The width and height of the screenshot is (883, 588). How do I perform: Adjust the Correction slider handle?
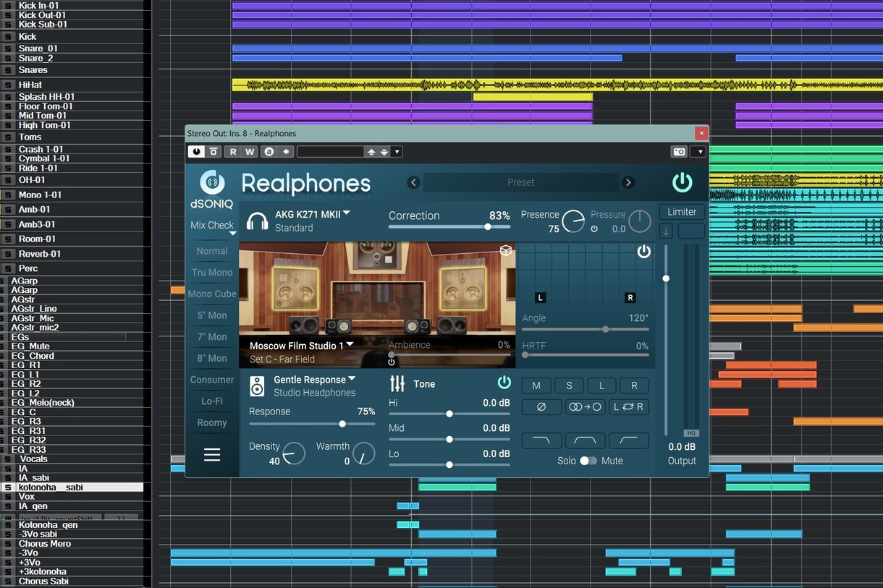[488, 226]
